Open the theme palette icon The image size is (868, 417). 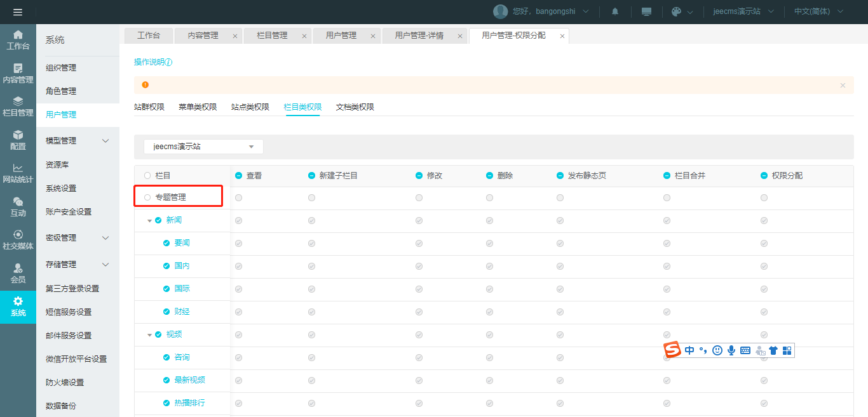[677, 12]
